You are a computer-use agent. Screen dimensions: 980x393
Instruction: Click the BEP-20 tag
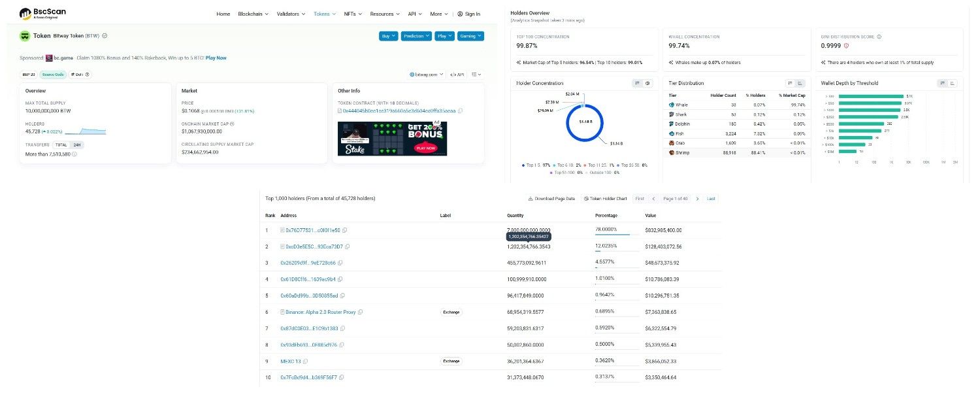29,75
